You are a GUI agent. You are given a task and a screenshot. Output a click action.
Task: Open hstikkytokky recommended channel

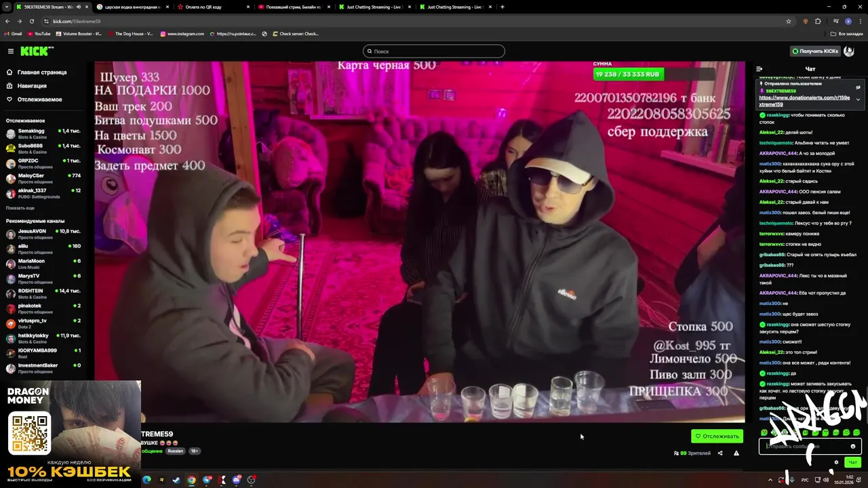(43, 338)
